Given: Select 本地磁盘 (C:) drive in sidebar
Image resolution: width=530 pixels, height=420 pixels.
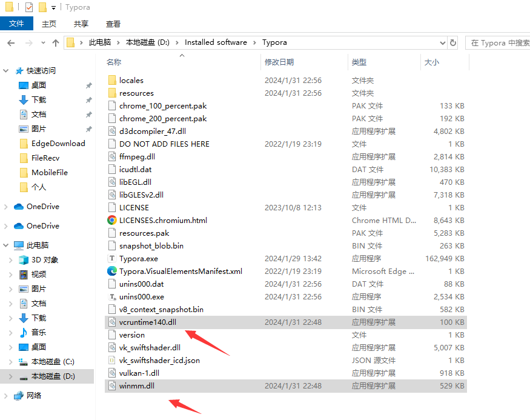Looking at the screenshot, I should pos(53,361).
